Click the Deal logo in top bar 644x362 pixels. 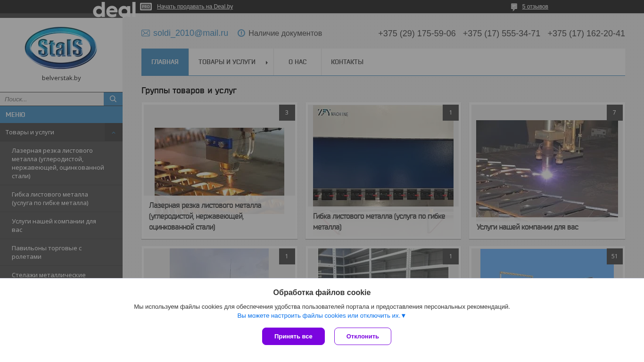(x=114, y=9)
